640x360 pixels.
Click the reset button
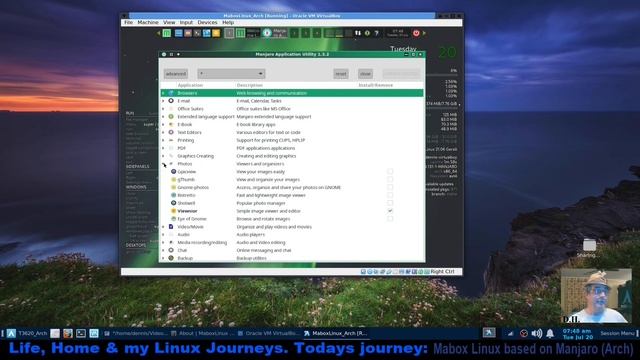[341, 74]
